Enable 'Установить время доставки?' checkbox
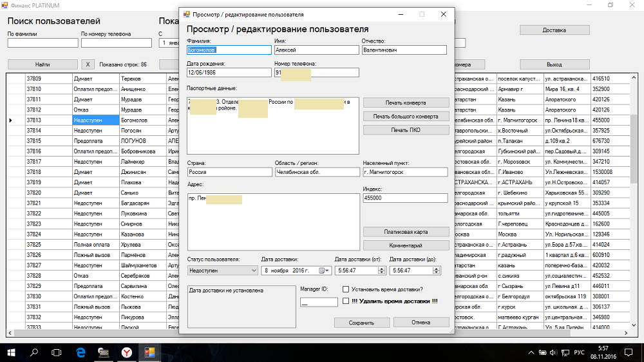The width and height of the screenshot is (644, 362). 346,289
